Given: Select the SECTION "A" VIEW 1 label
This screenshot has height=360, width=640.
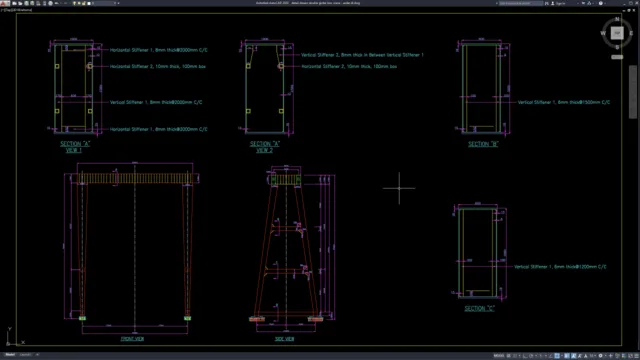Looking at the screenshot, I should point(75,147).
